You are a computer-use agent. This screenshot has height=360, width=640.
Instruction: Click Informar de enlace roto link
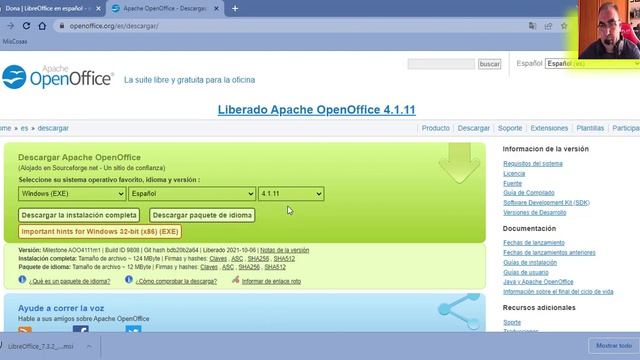[x=271, y=281]
